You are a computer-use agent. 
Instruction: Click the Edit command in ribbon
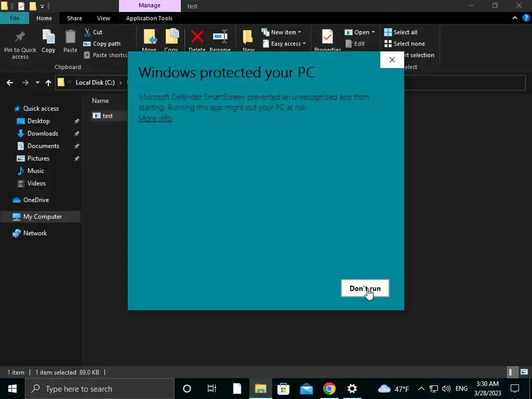pos(355,44)
